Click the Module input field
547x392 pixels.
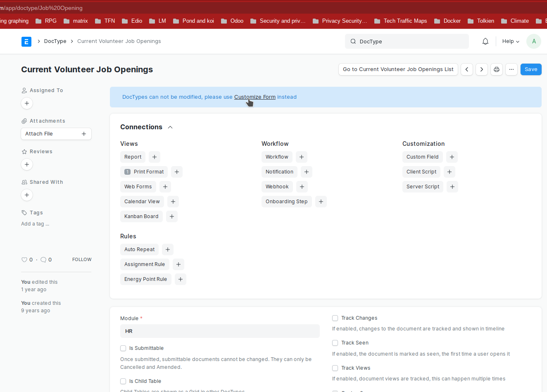[x=220, y=331]
